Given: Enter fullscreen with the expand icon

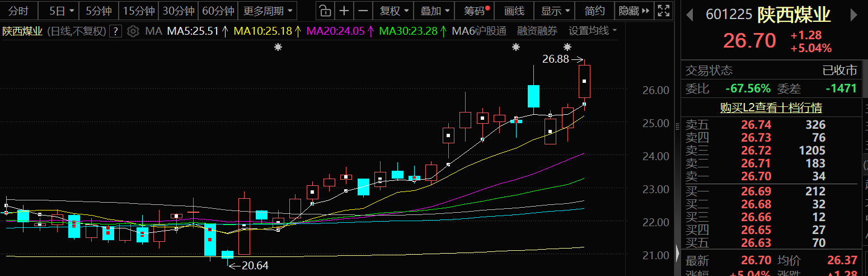Looking at the screenshot, I should 664,11.
